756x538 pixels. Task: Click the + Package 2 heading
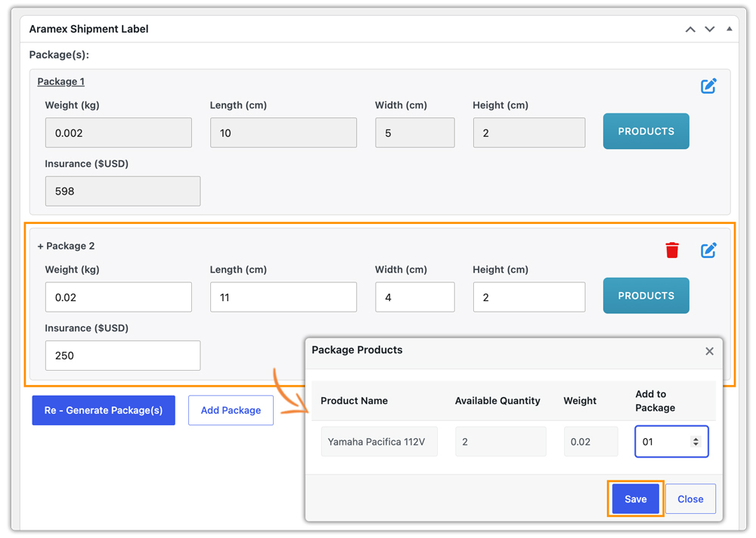click(66, 246)
